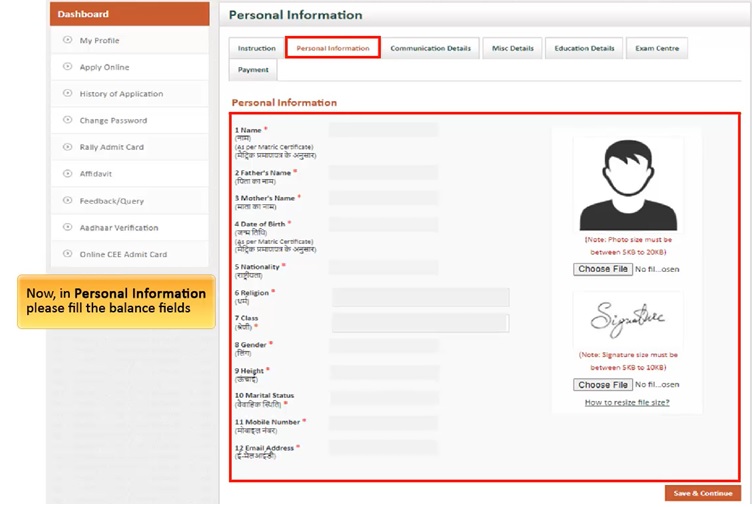Image resolution: width=752 pixels, height=507 pixels.
Task: Select the Personal Information tab
Action: tap(333, 48)
